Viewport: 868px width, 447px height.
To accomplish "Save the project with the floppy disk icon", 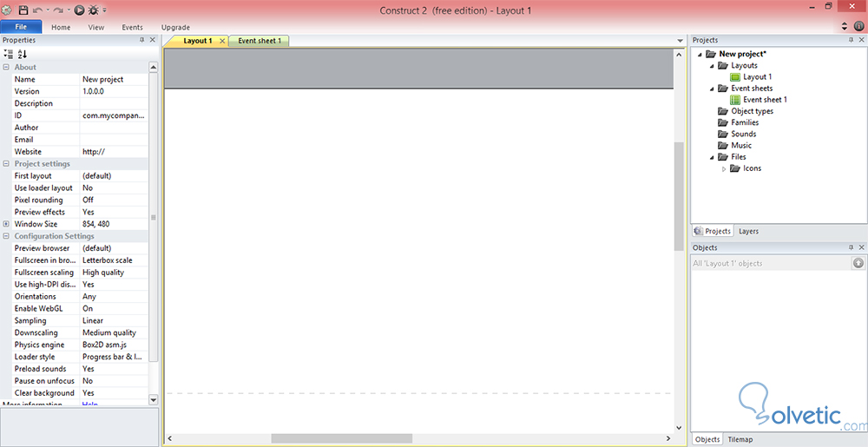I will [x=23, y=10].
